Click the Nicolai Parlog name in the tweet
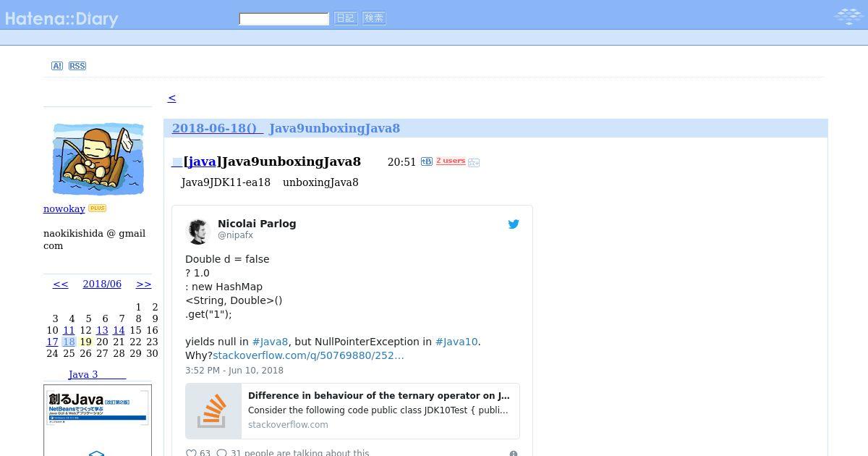868x456 pixels. coord(257,224)
